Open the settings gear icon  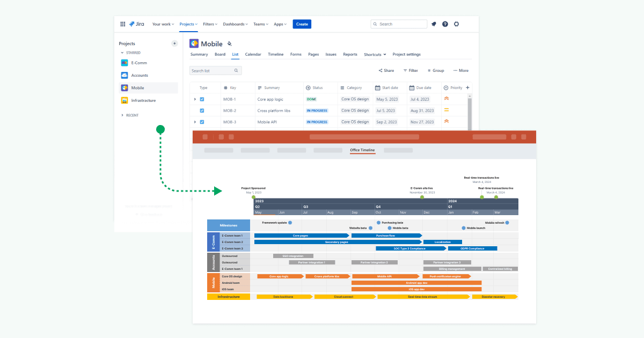(456, 24)
